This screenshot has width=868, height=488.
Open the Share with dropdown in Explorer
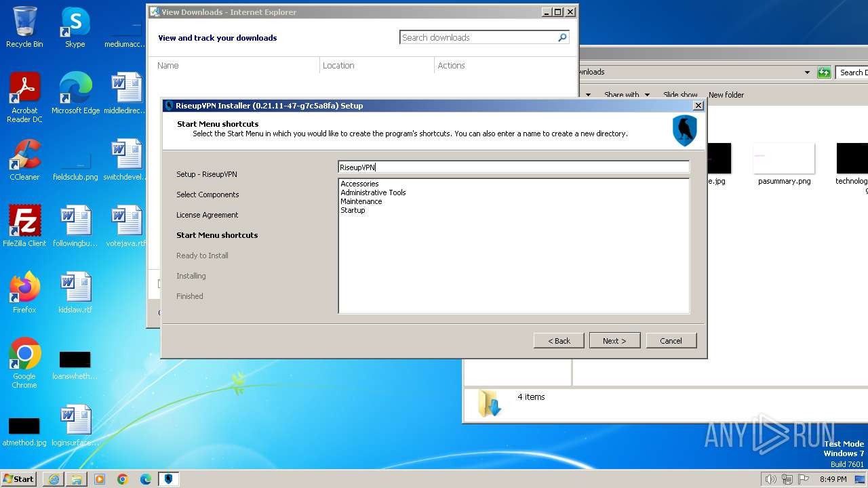(x=627, y=95)
